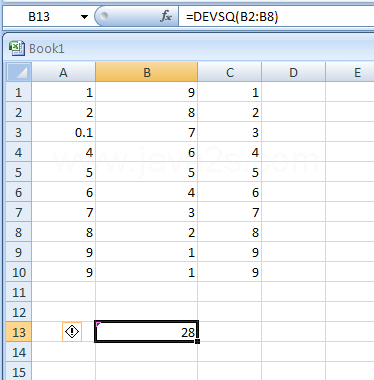This screenshot has width=374, height=380.
Task: Select row 9 header
Action: [x=19, y=252]
